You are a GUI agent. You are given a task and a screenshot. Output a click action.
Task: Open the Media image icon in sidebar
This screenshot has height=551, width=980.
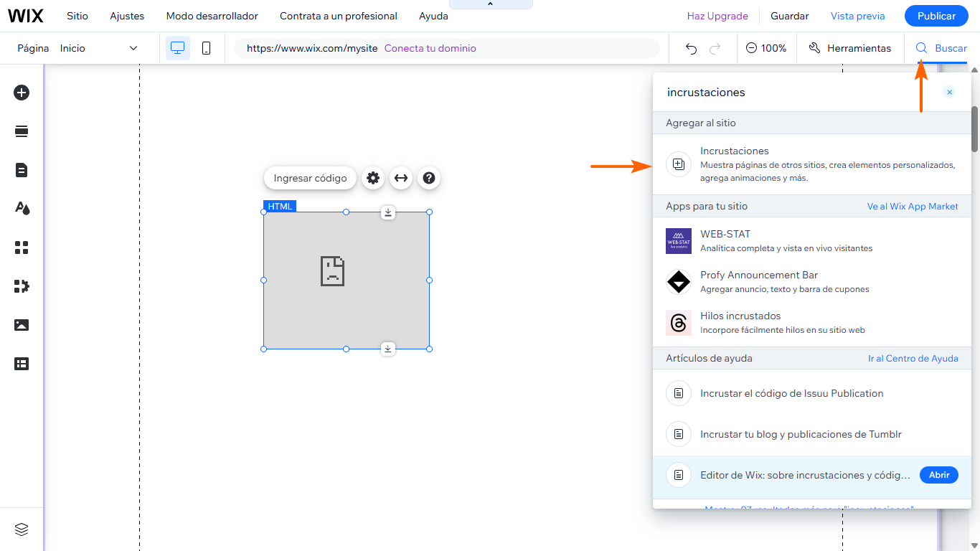(x=22, y=325)
